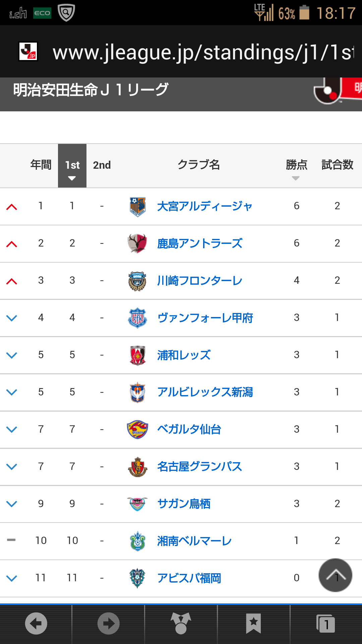Open 川崎フロンターレ team link
The height and width of the screenshot is (644, 362).
[x=200, y=280]
